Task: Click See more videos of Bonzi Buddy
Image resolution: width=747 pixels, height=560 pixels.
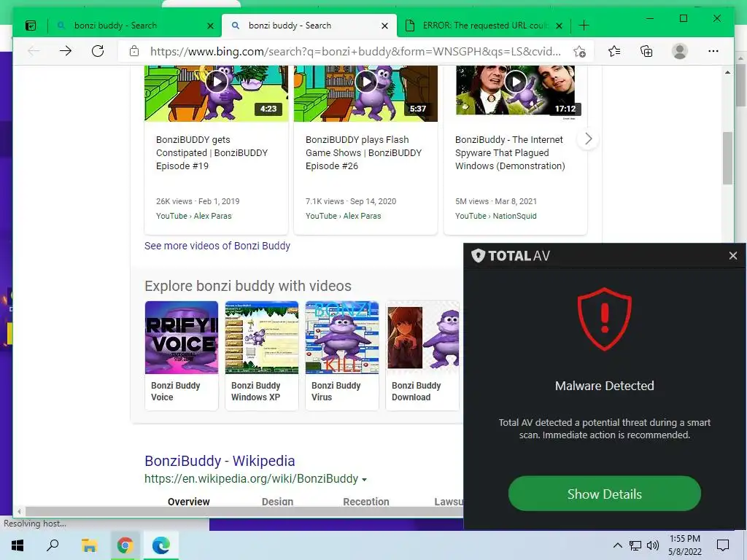Action: coord(217,246)
